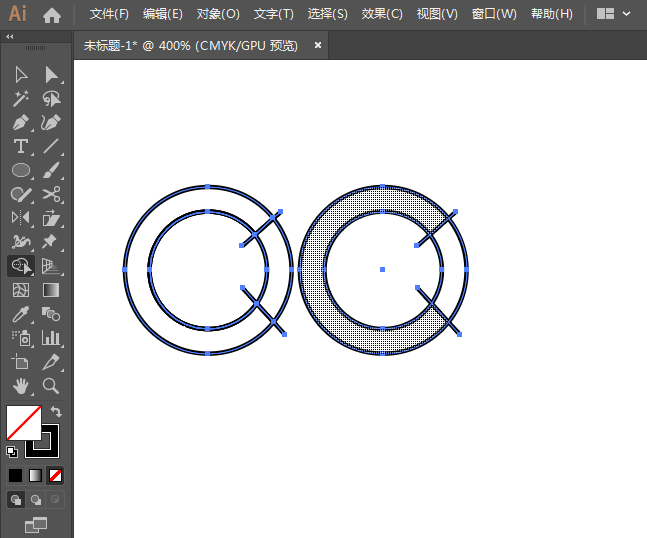Select the Lasso tool
This screenshot has height=538, width=647.
(51, 99)
